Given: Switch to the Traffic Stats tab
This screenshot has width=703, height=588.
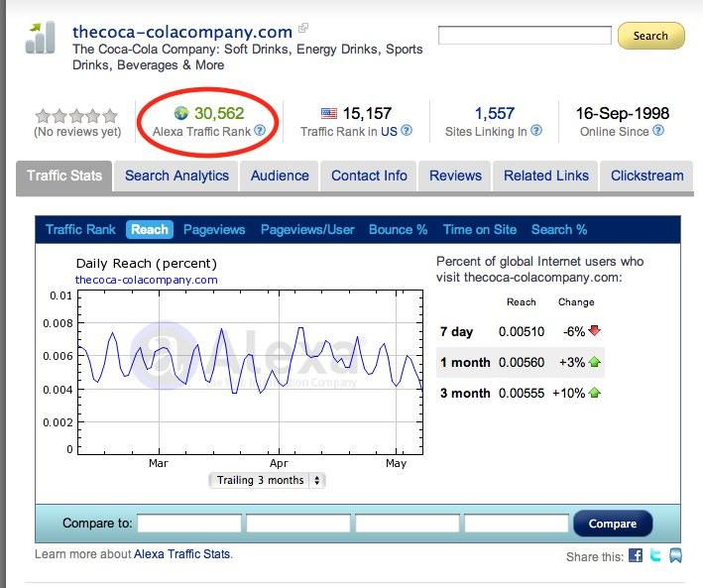Looking at the screenshot, I should coord(64,176).
